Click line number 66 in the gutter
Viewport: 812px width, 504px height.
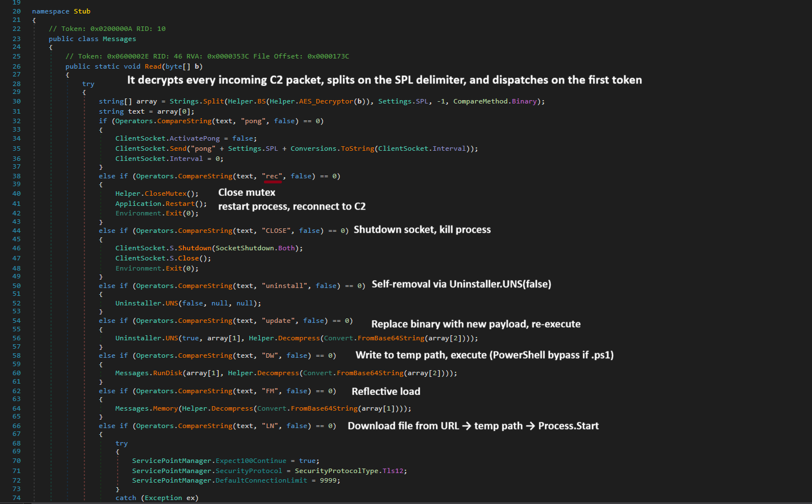(16, 426)
